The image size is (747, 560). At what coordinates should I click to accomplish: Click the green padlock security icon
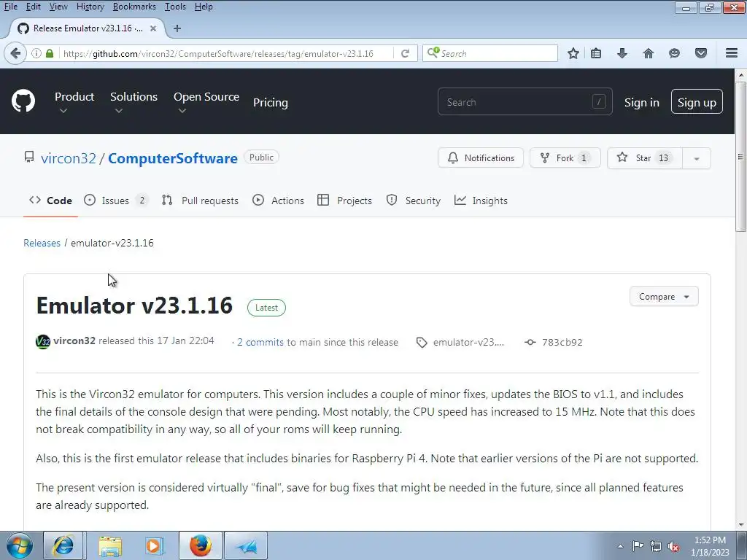point(50,53)
